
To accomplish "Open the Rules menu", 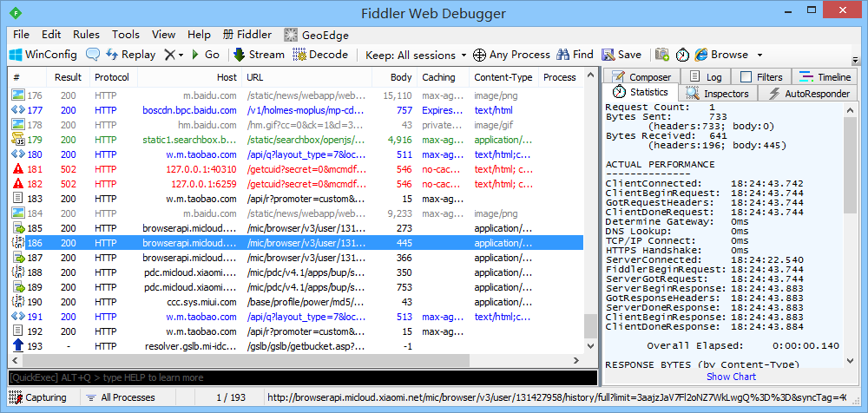I will [86, 35].
